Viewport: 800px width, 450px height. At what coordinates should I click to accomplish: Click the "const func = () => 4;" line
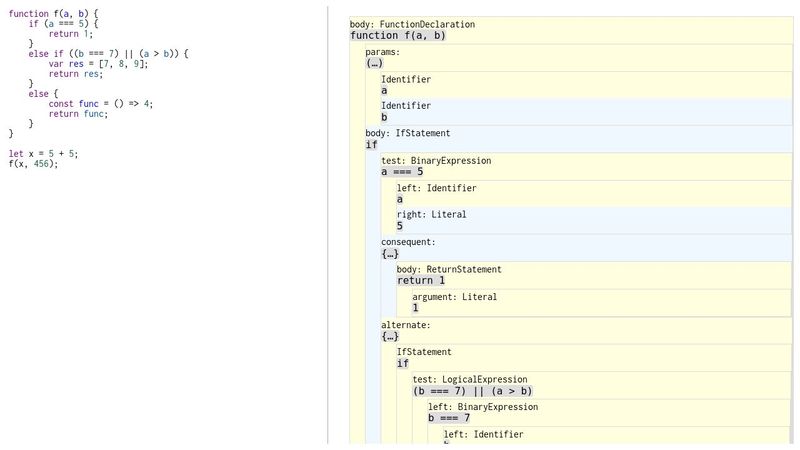101,104
